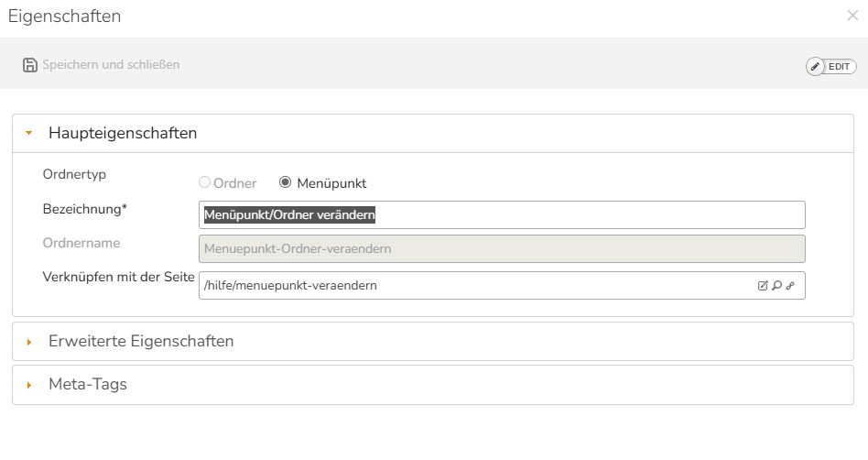868x460 pixels.
Task: Click the Ordnertyp label
Action: (74, 175)
